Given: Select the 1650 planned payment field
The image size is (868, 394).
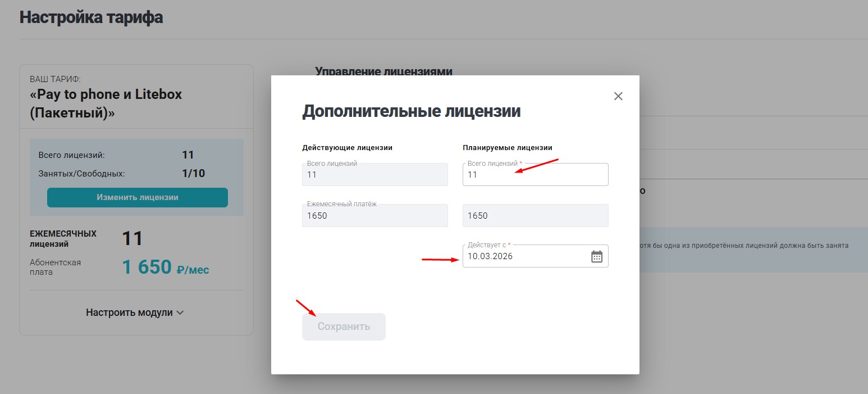Looking at the screenshot, I should (x=534, y=215).
